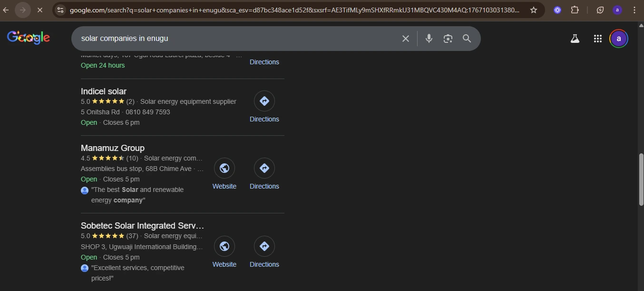
Task: Click the Chrome profile avatar in the toolbar
Action: (617, 10)
